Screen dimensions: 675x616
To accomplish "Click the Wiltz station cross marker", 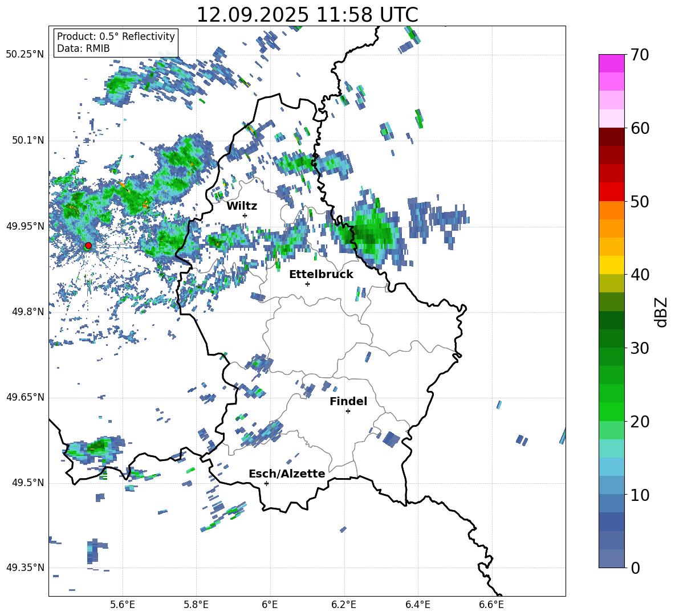I will pos(245,215).
